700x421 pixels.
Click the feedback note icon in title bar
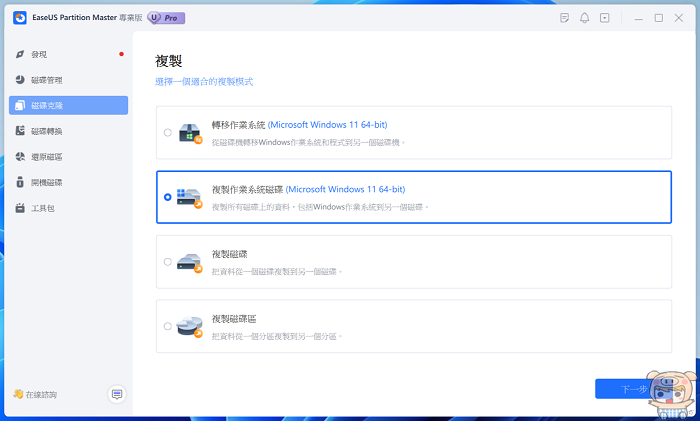point(565,18)
